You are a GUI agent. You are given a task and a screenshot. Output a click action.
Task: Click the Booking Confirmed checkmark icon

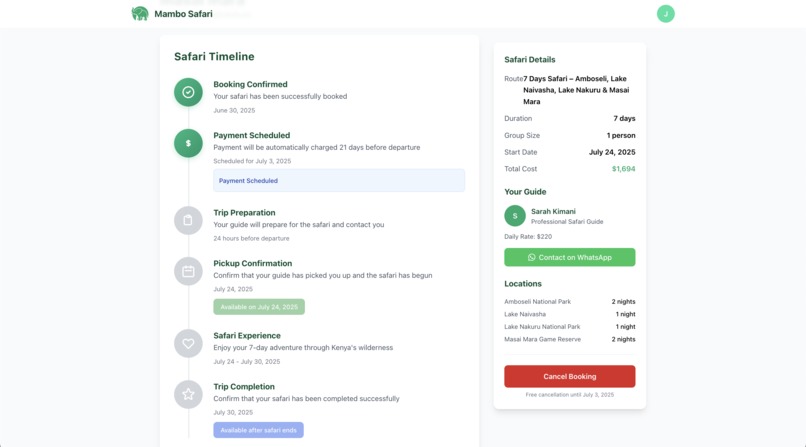(188, 92)
